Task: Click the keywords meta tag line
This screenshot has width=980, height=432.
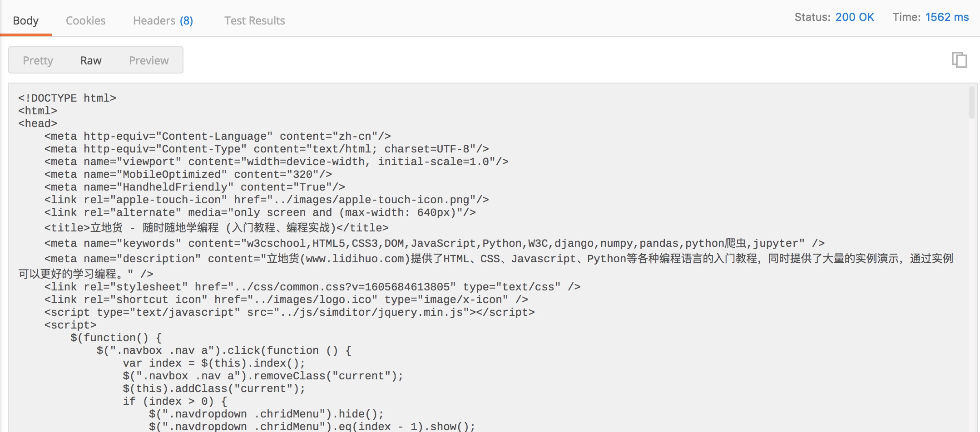Action: pyautogui.click(x=435, y=243)
